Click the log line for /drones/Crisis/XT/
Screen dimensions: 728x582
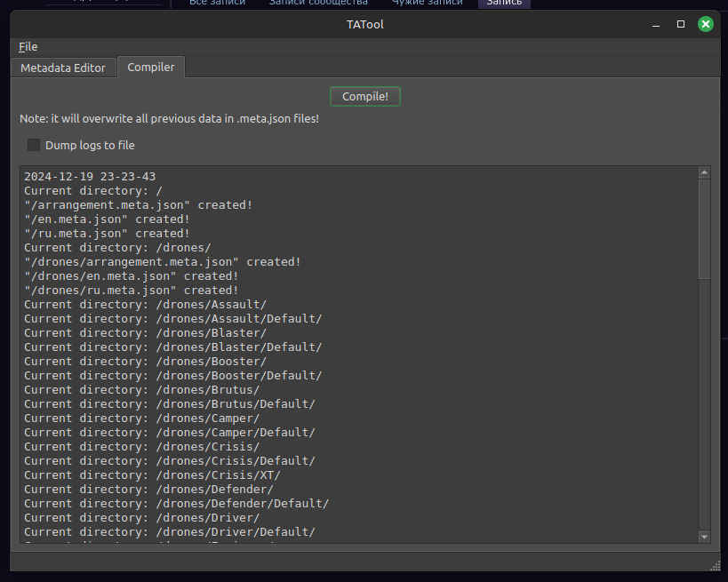(x=152, y=474)
